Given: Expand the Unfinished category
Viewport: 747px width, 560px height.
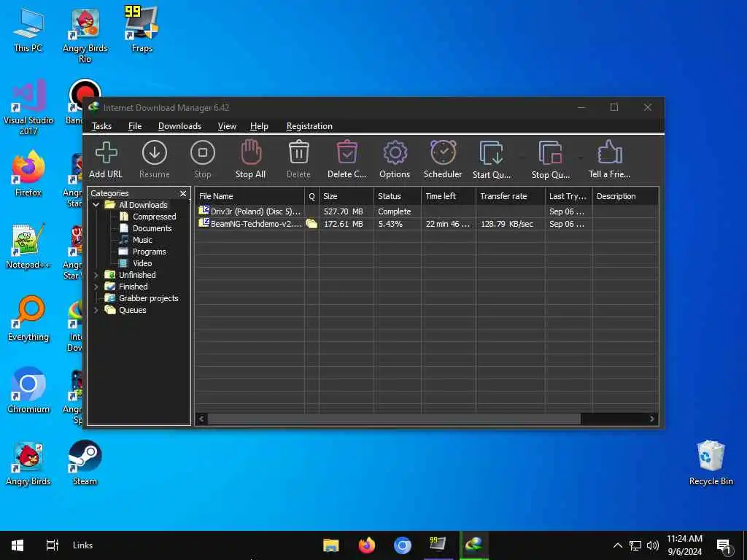Looking at the screenshot, I should pyautogui.click(x=96, y=275).
